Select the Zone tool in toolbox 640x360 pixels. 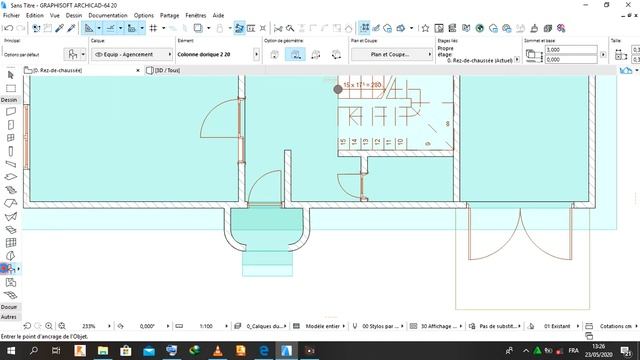point(11,282)
